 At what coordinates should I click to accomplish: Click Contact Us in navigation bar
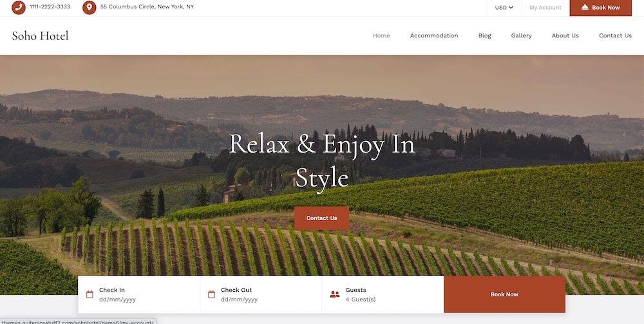[615, 35]
